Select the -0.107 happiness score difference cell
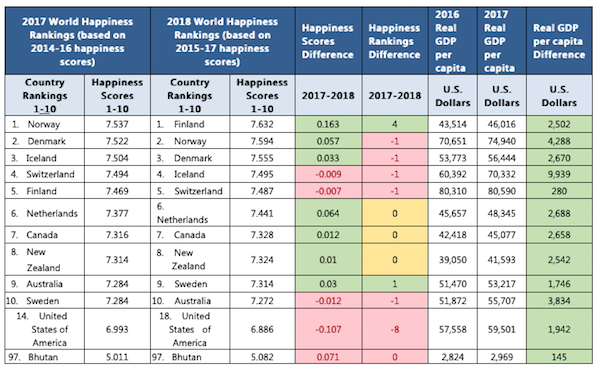The image size is (600, 372). coord(328,329)
